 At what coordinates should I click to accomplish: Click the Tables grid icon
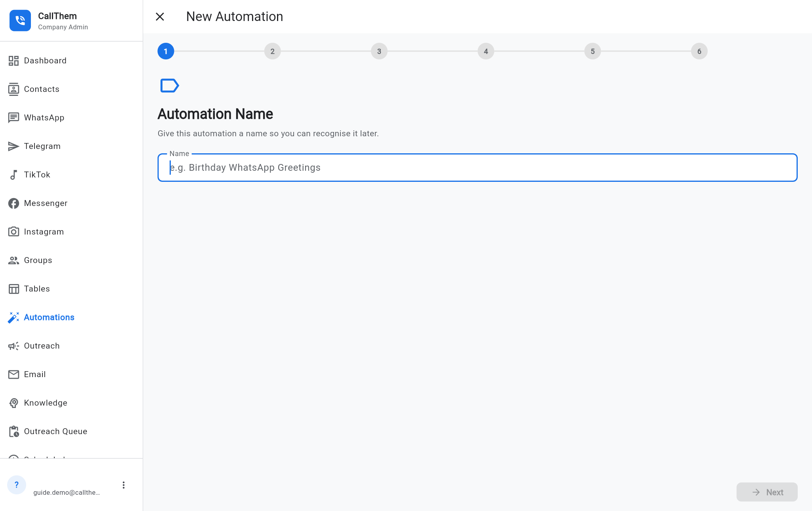(x=13, y=289)
